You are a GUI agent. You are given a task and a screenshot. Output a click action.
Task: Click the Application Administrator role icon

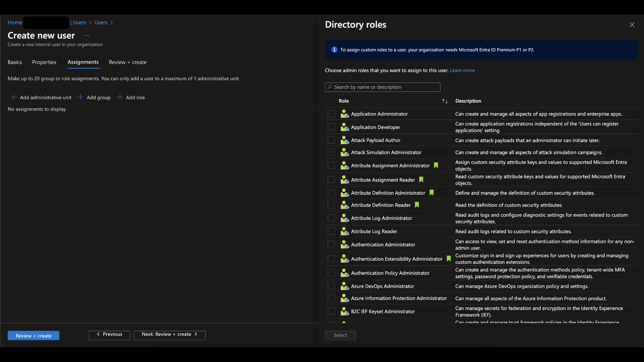point(344,114)
